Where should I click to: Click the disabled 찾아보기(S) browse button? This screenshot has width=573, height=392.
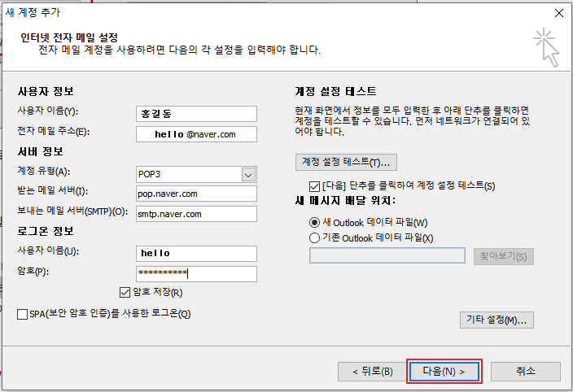504,256
